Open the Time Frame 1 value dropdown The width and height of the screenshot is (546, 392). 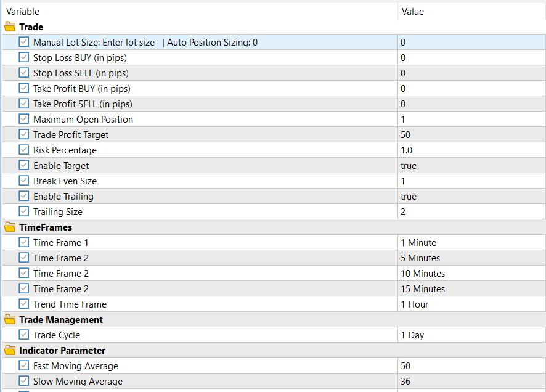(x=471, y=243)
